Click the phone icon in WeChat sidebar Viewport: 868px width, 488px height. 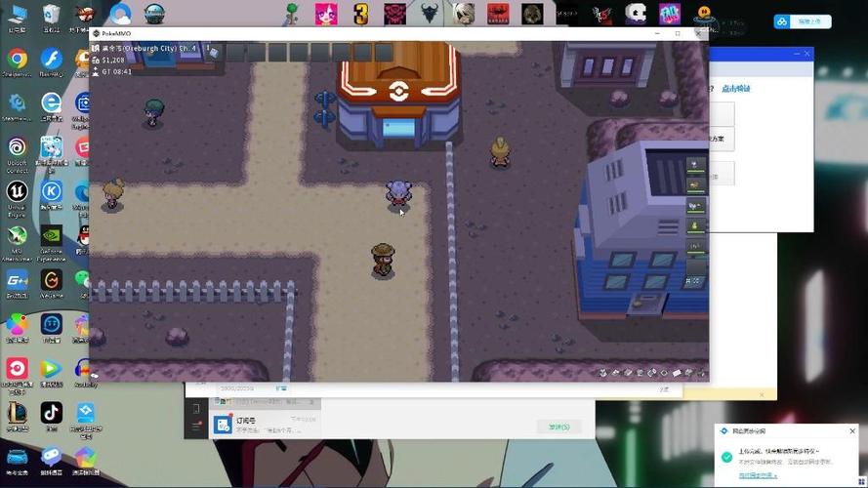(x=196, y=409)
